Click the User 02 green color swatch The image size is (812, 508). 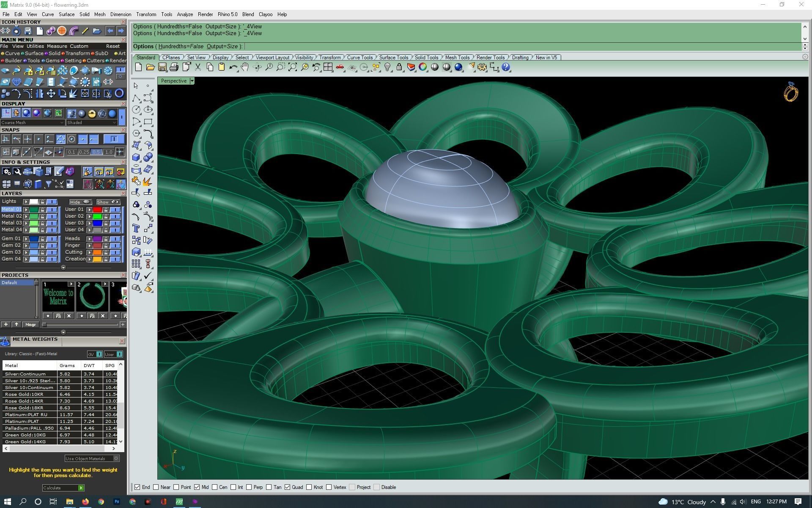click(97, 216)
